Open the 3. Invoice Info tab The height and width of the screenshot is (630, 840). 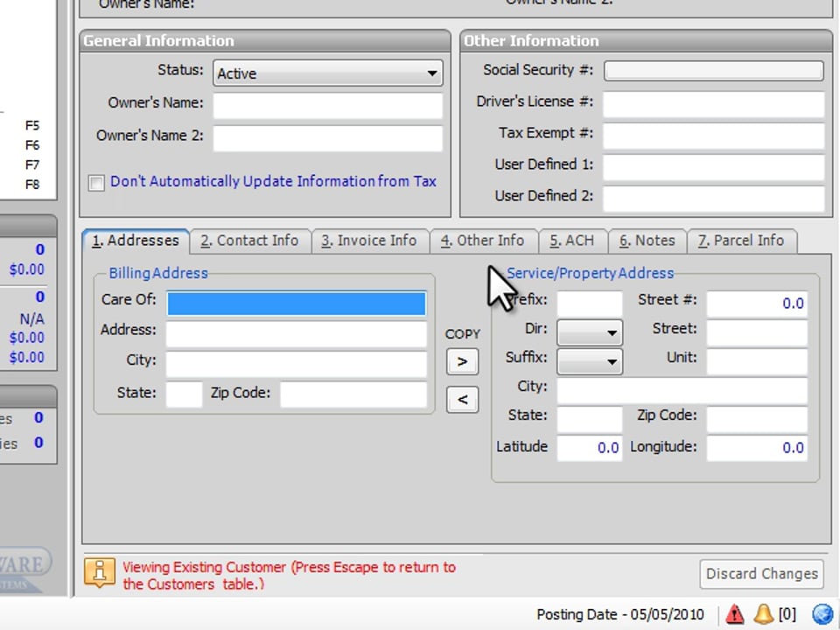pos(369,241)
